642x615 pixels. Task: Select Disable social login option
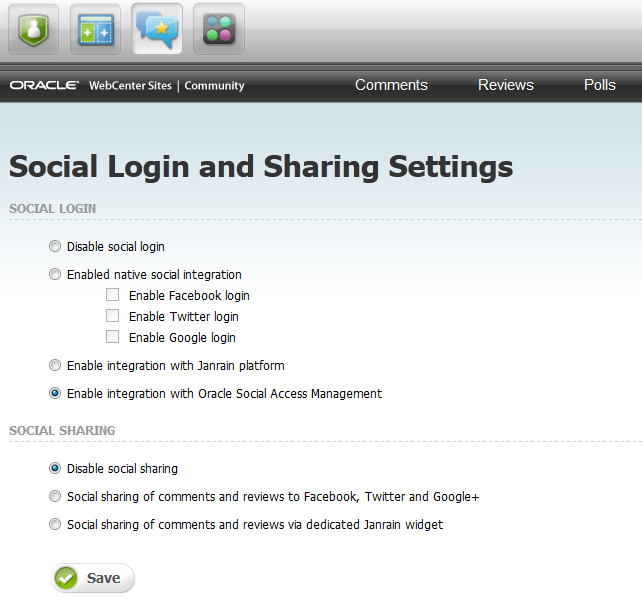click(55, 246)
